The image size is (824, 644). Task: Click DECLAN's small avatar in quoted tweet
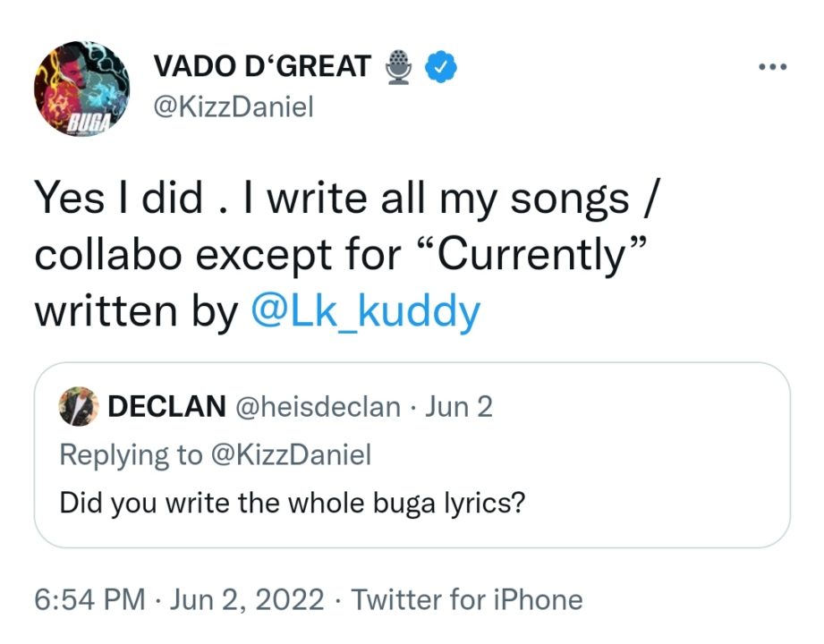[79, 407]
